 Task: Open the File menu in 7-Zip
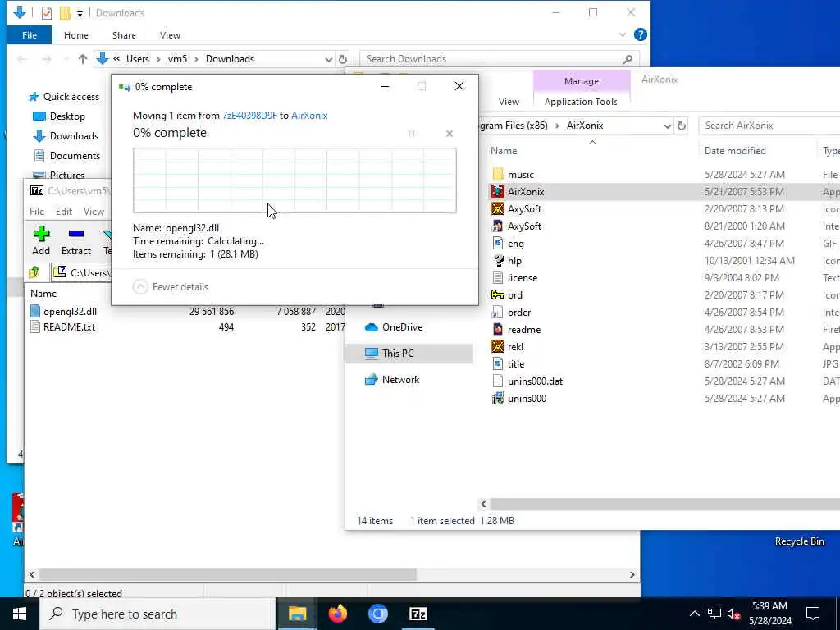(37, 211)
